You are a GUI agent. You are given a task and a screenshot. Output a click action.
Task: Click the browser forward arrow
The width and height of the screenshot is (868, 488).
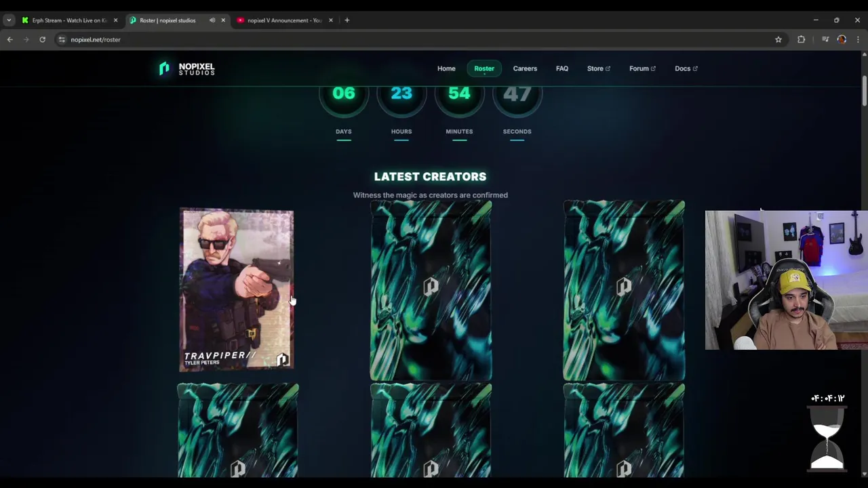point(26,39)
